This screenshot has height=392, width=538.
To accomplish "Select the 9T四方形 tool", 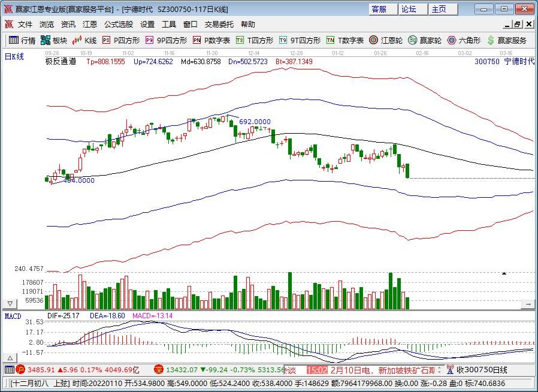I will click(300, 41).
